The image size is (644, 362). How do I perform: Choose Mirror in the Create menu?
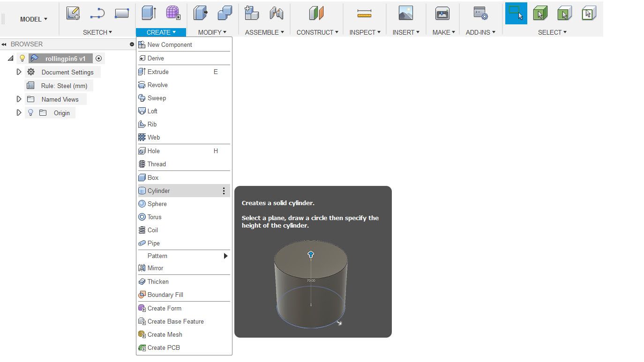184,268
